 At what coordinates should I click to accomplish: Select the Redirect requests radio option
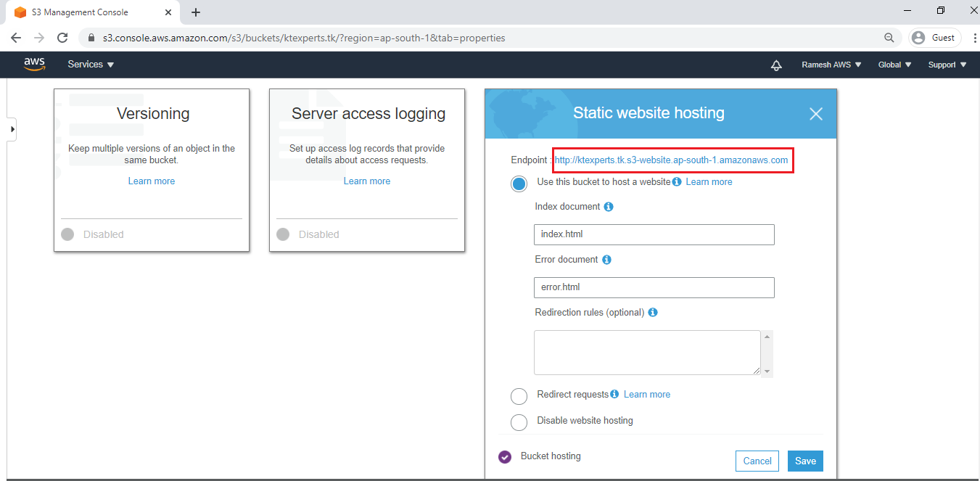(519, 396)
